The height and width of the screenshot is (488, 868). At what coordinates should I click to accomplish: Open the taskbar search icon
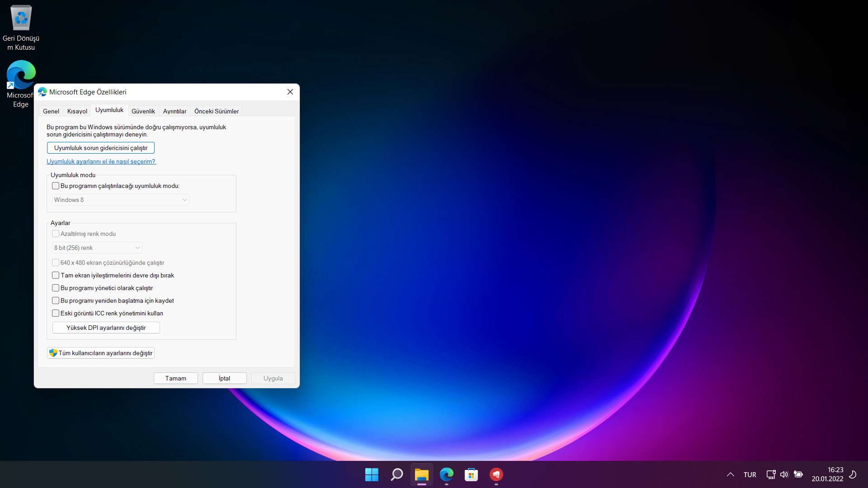396,474
